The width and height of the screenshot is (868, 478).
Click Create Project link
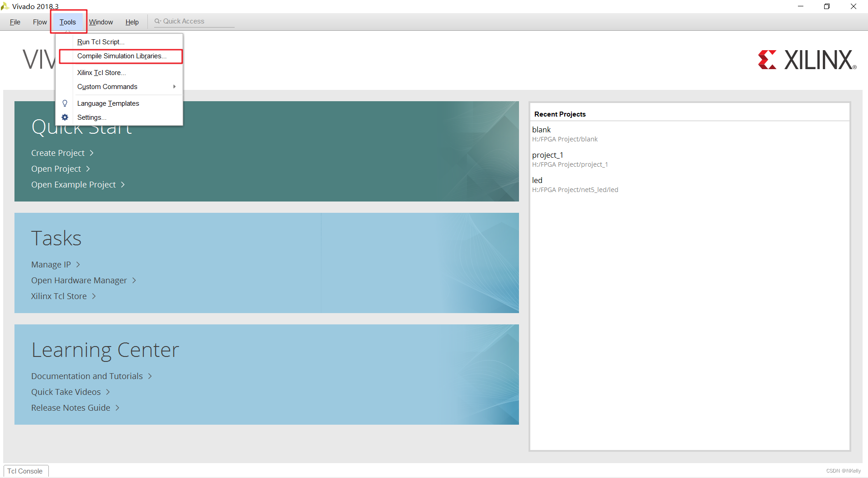coord(58,153)
